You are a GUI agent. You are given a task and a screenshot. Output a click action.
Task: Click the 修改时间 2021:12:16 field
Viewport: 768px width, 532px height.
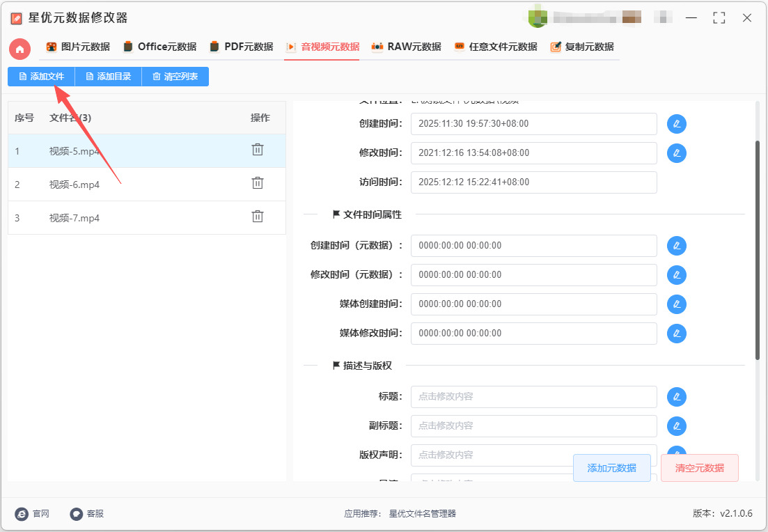click(x=534, y=153)
